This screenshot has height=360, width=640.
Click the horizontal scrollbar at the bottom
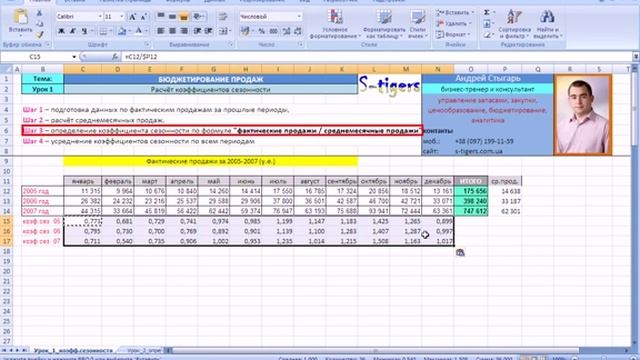376,351
